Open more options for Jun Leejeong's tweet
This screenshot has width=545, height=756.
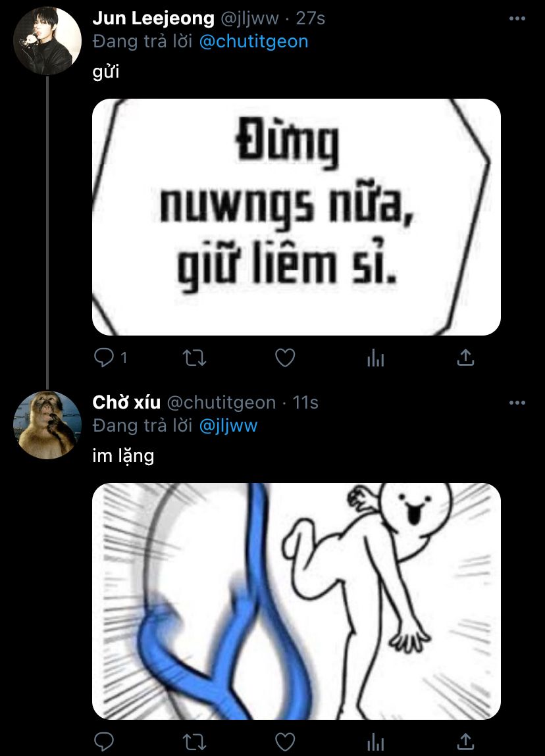(517, 18)
